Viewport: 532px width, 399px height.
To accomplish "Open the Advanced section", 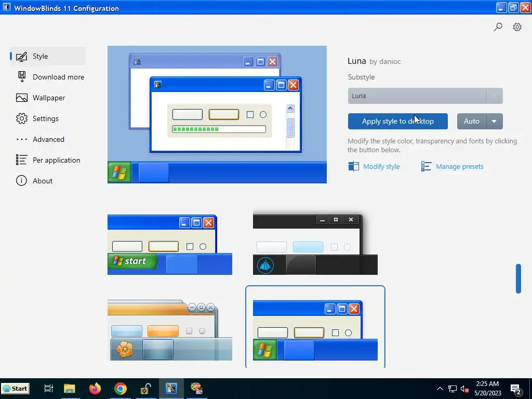I will click(48, 139).
